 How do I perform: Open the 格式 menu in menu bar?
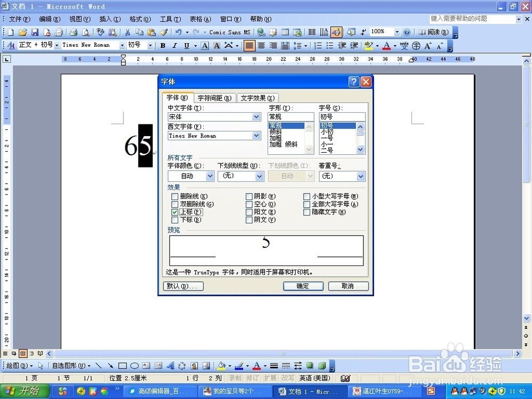click(139, 19)
